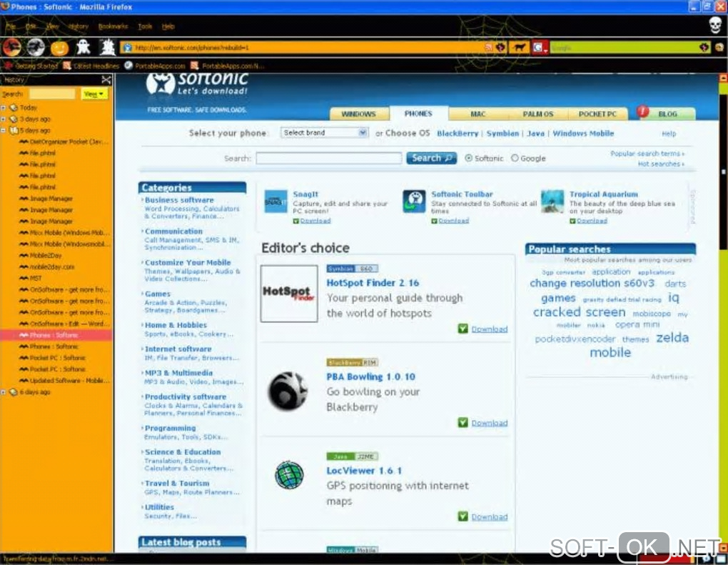Image resolution: width=728 pixels, height=565 pixels.
Task: Click the zelda popular search tag
Action: coord(672,338)
